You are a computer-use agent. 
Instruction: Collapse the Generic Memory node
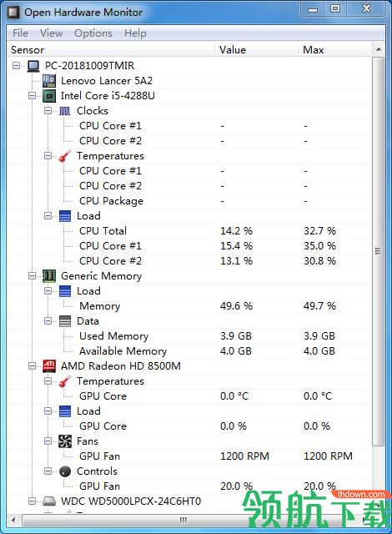tap(32, 276)
